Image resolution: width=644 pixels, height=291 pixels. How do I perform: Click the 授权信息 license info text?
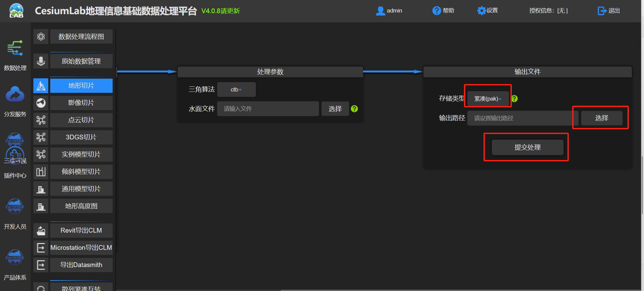pos(549,11)
